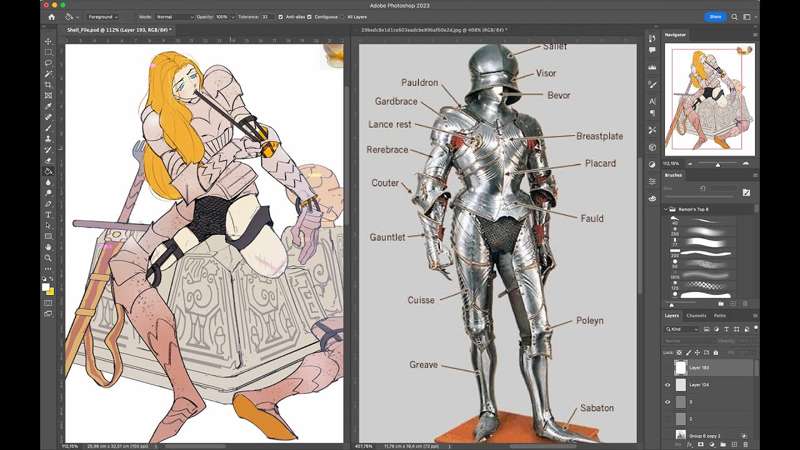This screenshot has height=450, width=800.
Task: Click the layer mask icon in Layers footer
Action: (701, 445)
